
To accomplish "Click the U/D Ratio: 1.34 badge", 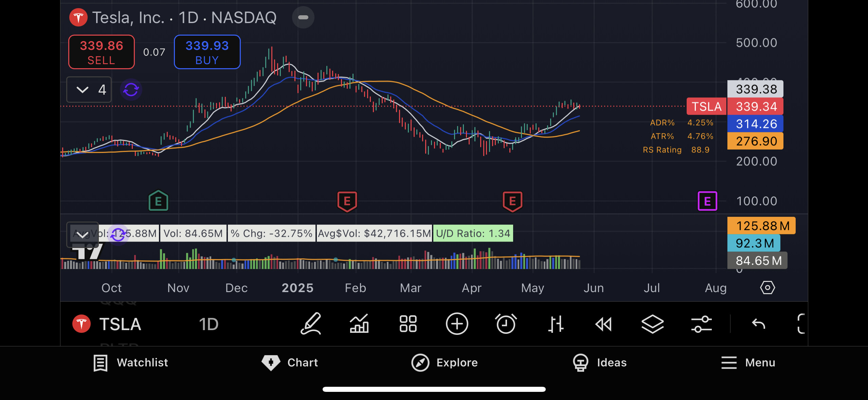I will pos(473,233).
